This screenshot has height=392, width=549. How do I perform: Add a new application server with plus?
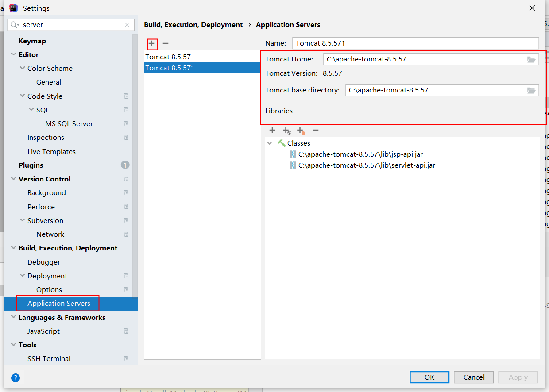pyautogui.click(x=151, y=43)
